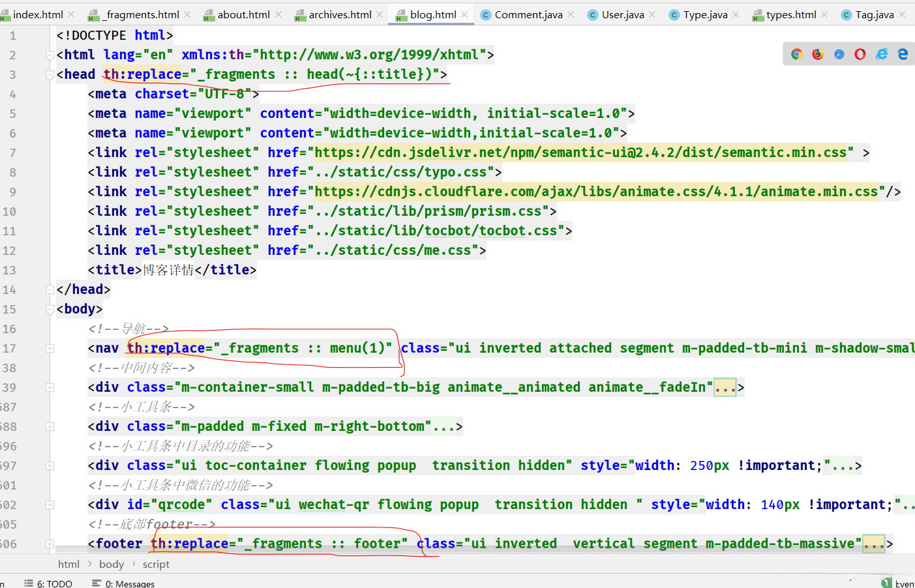The image size is (915, 588).
Task: Click the typo.css href path
Action: click(400, 172)
